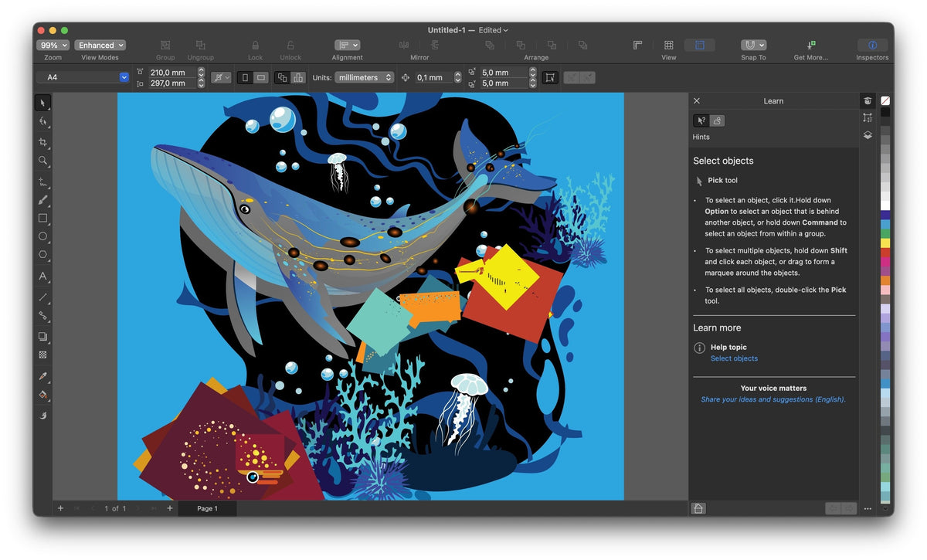This screenshot has height=560, width=927.
Task: Select the Interactive Fill bucket tool
Action: (x=42, y=394)
